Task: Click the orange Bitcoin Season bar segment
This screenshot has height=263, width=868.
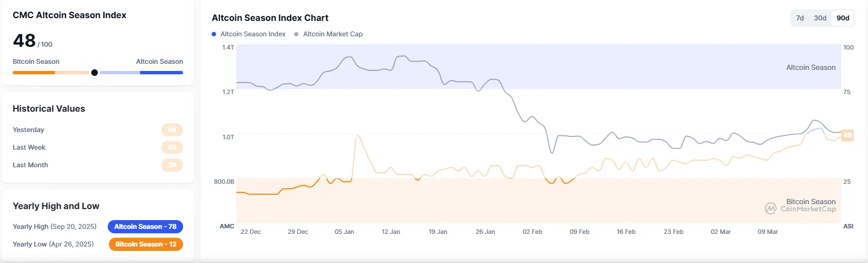Action: (x=34, y=73)
